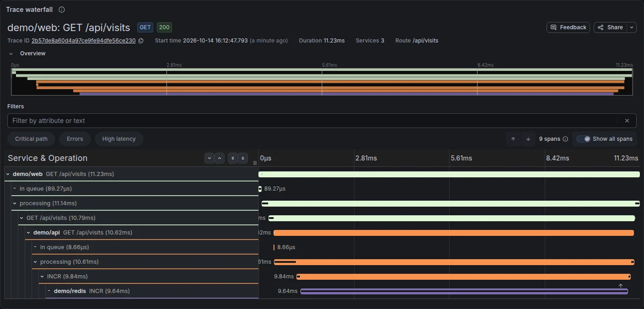The image size is (644, 309).
Task: Click the 9 spans count text
Action: pyautogui.click(x=549, y=139)
